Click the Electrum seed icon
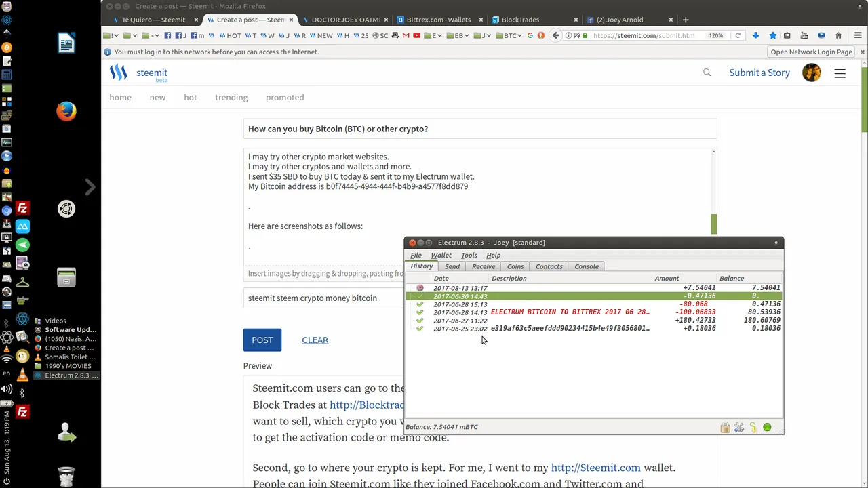Image resolution: width=868 pixels, height=488 pixels. (753, 428)
